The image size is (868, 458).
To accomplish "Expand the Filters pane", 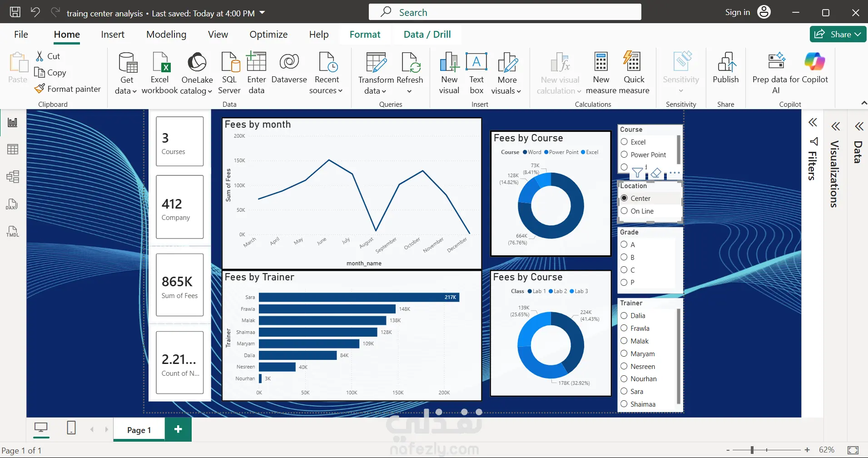I will pyautogui.click(x=813, y=122).
